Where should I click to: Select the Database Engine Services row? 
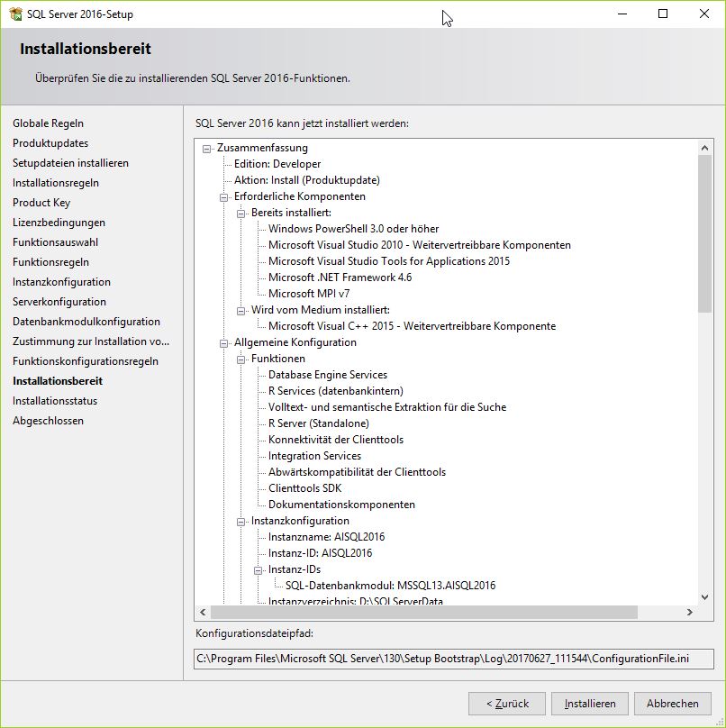pos(328,375)
